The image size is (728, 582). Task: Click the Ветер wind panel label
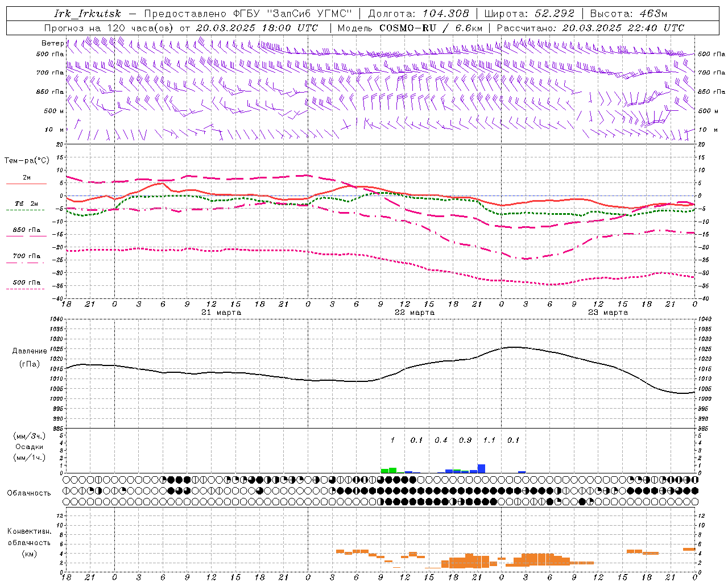(x=53, y=43)
